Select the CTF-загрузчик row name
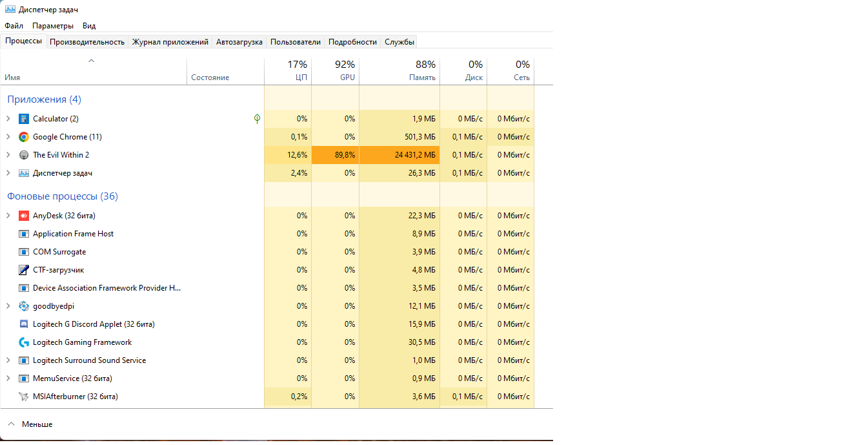This screenshot has width=868, height=445. [x=58, y=270]
